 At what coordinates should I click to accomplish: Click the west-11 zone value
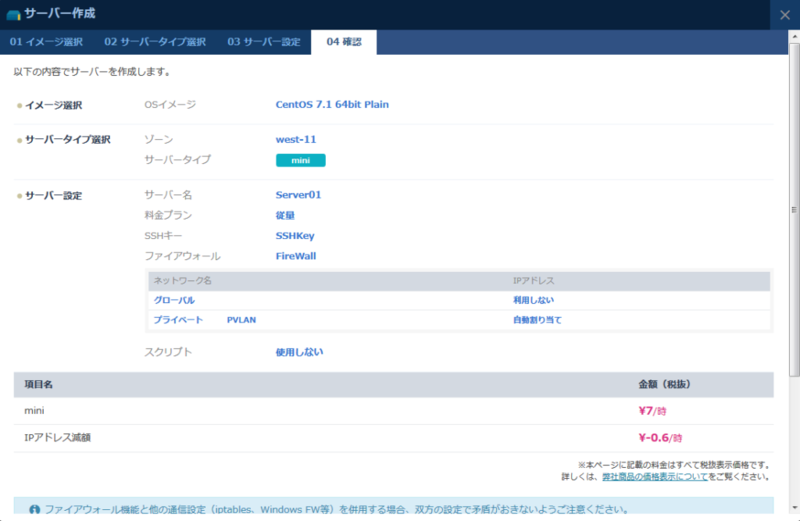tap(296, 139)
